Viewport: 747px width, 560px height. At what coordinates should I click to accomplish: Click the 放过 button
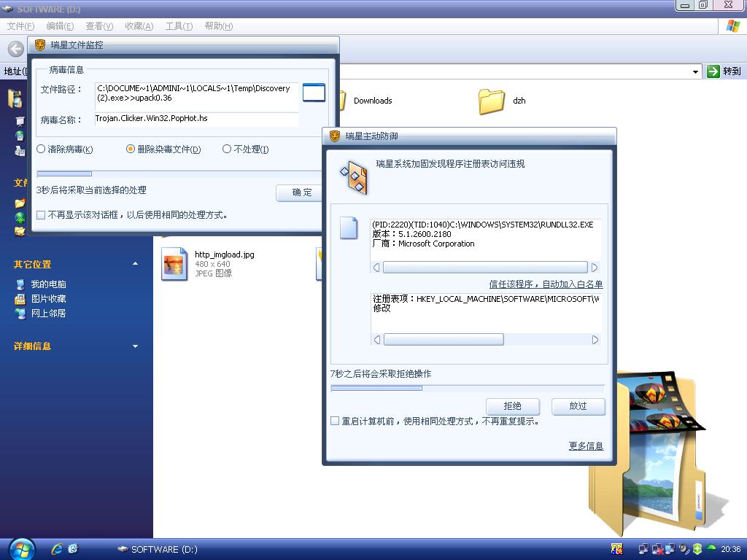tap(578, 406)
